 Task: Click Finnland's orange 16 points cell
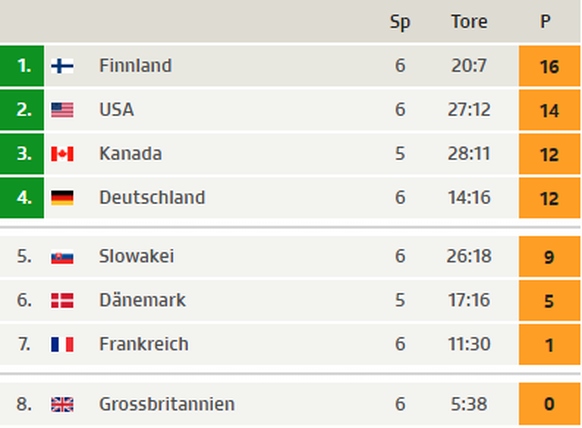point(549,66)
